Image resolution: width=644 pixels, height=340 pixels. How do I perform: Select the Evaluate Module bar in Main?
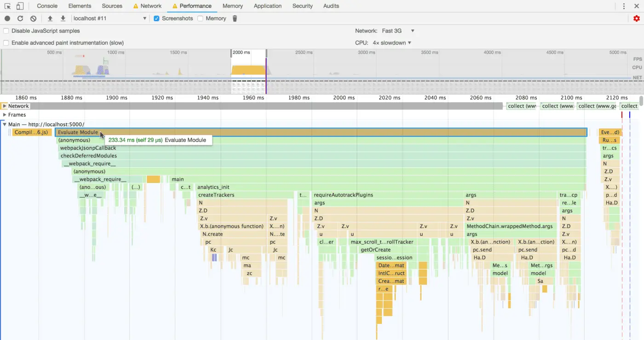pos(77,132)
